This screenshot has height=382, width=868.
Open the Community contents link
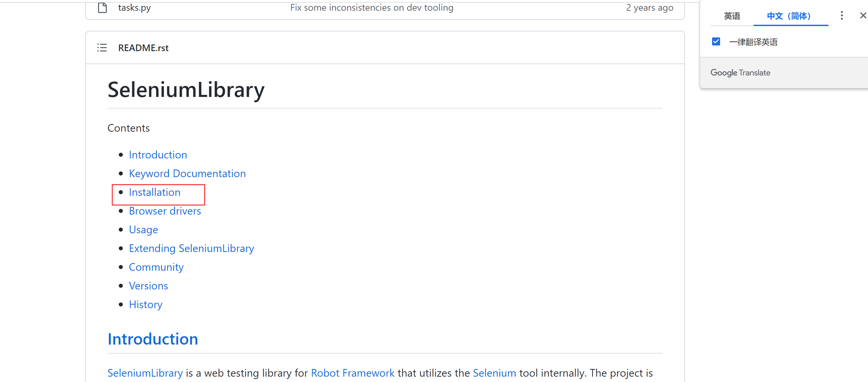(156, 267)
